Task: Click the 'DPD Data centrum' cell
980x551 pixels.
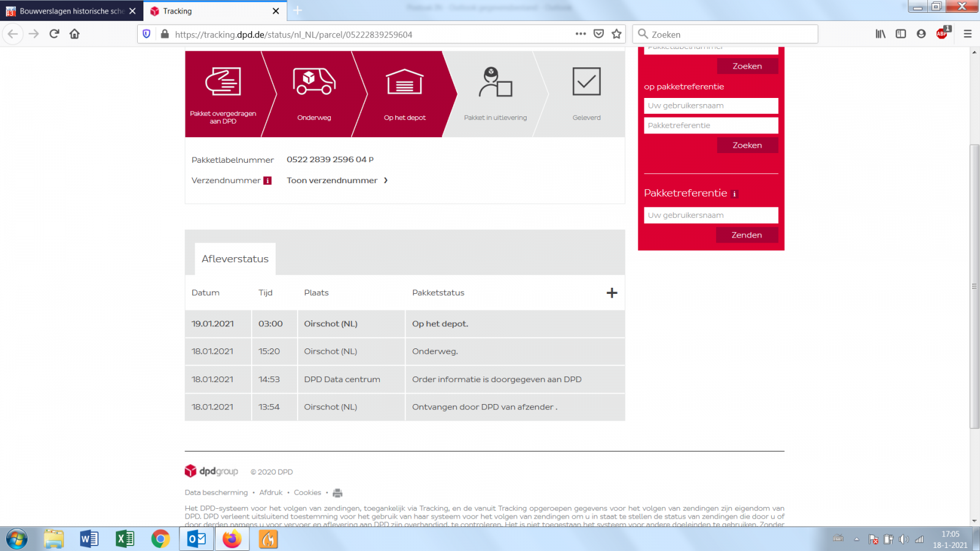Action: (352, 380)
